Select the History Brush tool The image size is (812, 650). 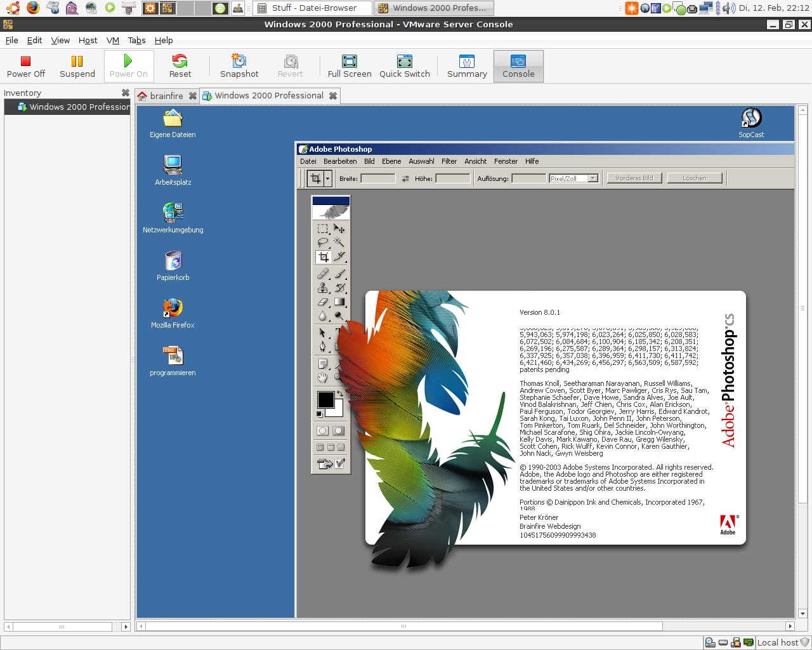coord(339,288)
